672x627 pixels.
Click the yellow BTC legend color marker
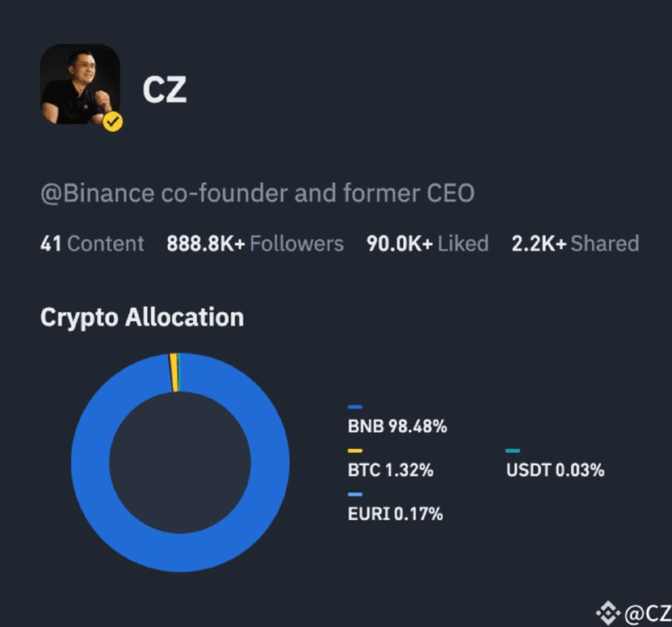pyautogui.click(x=355, y=450)
